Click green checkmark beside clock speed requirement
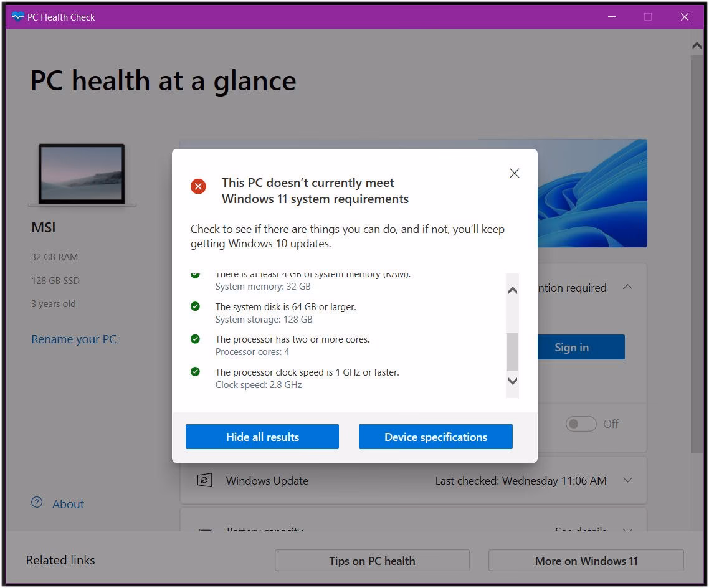Screen dimensions: 709x588 (195, 371)
